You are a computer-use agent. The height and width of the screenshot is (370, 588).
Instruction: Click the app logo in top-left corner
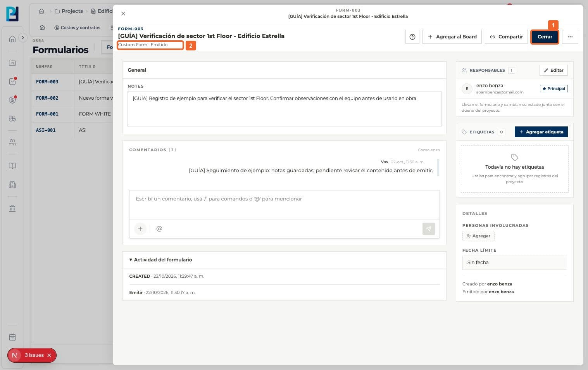pyautogui.click(x=12, y=14)
